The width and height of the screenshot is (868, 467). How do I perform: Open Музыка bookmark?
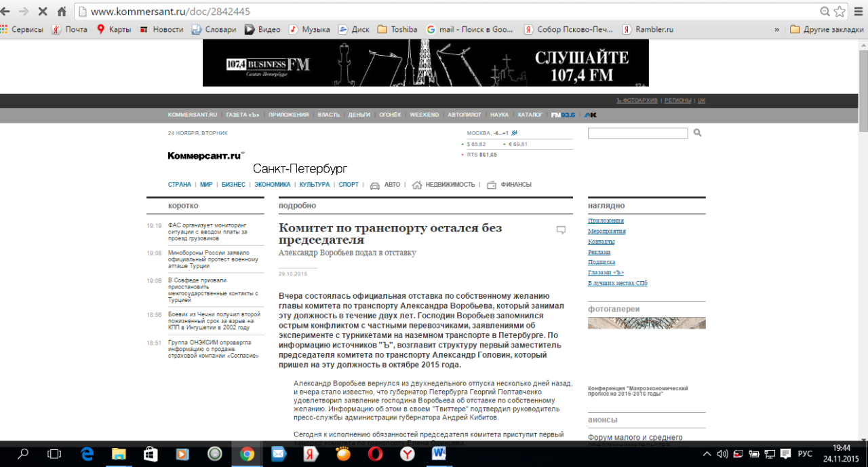pos(309,29)
